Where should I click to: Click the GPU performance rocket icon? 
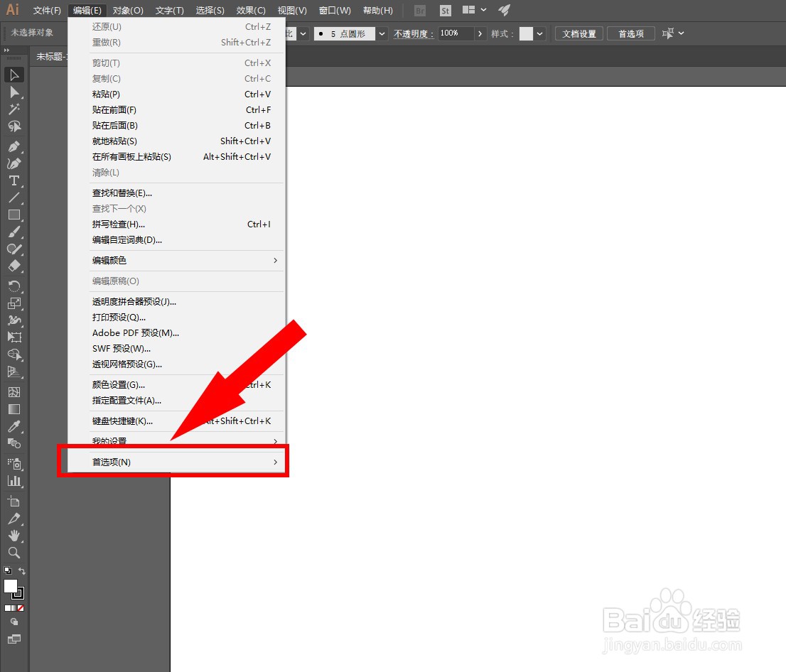[x=505, y=10]
